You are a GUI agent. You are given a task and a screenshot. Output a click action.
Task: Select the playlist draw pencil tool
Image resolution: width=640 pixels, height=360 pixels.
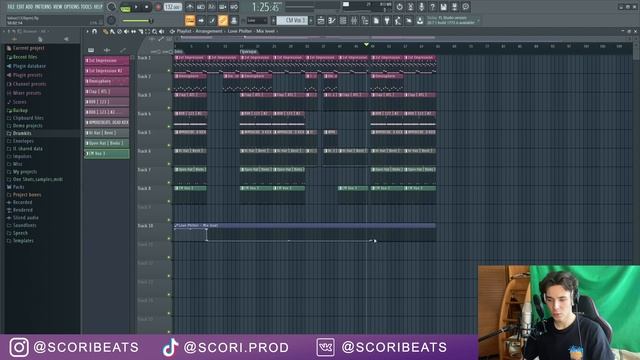[105, 31]
